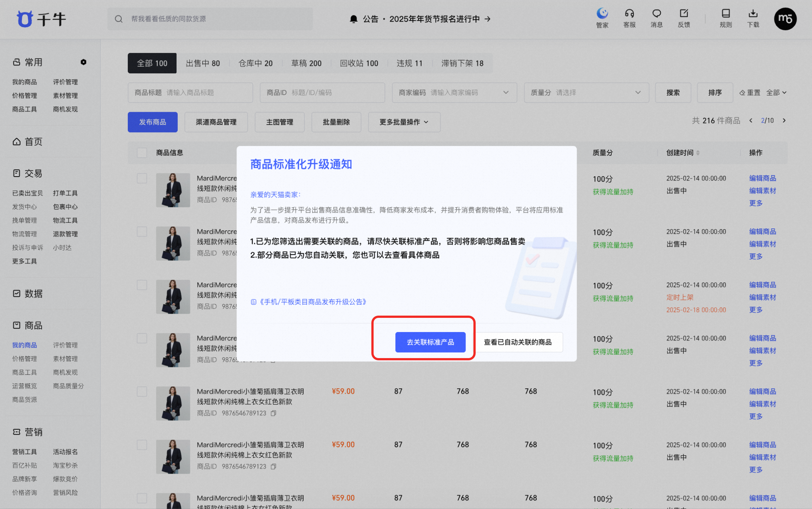Open 违规 11 tab
This screenshot has width=812, height=509.
[x=409, y=63]
